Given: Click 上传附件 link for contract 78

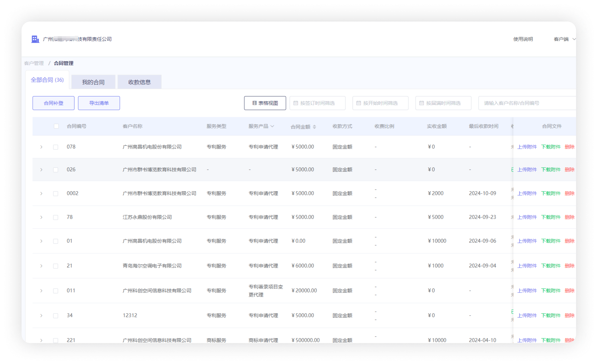Looking at the screenshot, I should [x=527, y=217].
